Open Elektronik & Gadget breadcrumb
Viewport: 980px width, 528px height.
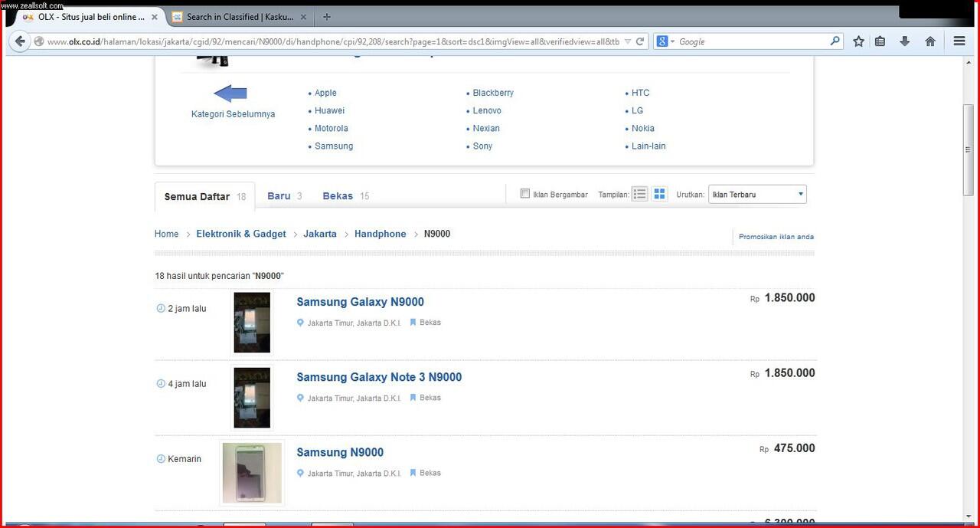point(241,234)
